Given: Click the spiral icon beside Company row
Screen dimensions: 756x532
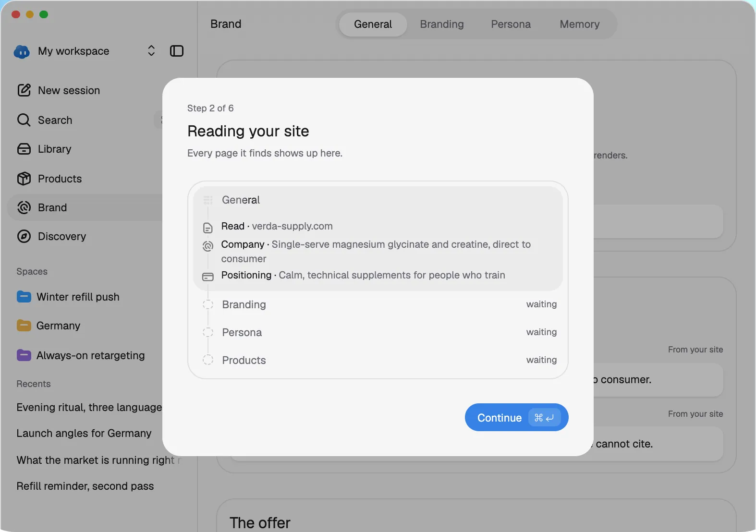Looking at the screenshot, I should [x=208, y=246].
